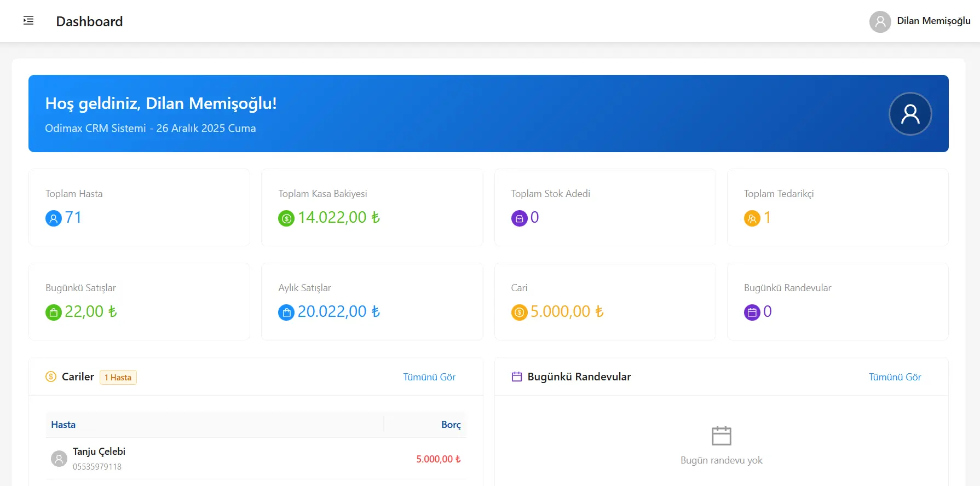Click the blue monthly sales bag icon
The height and width of the screenshot is (486, 980).
(x=286, y=313)
